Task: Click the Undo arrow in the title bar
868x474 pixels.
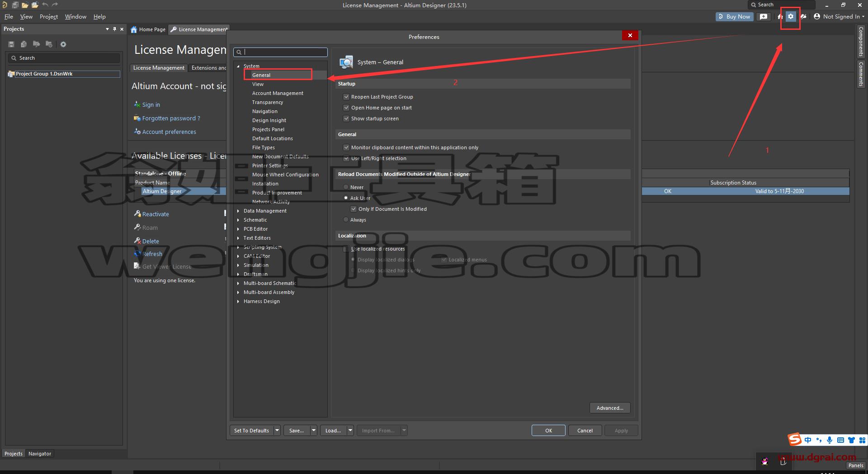Action: click(45, 5)
